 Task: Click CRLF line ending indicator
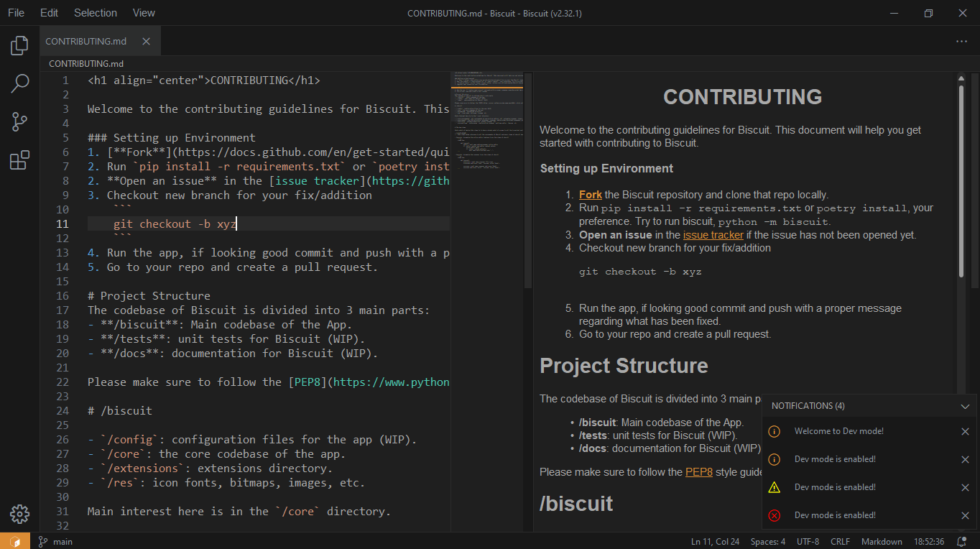pyautogui.click(x=840, y=540)
